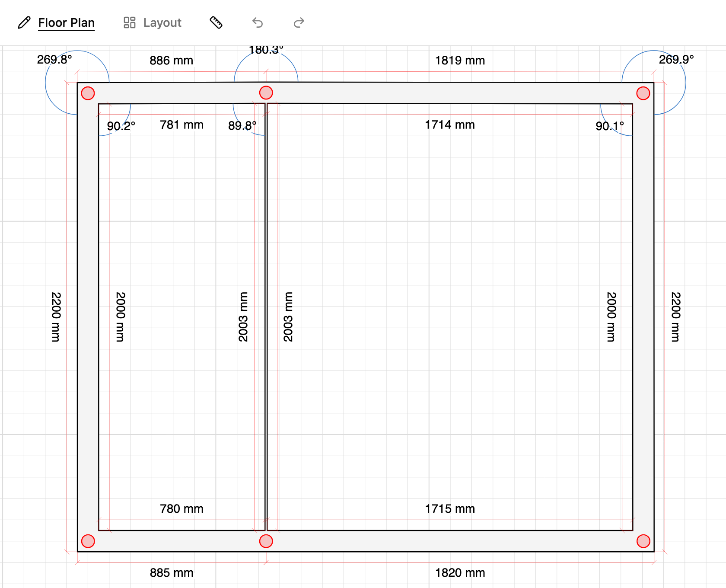Select the 1714 mm inner dimension

click(450, 125)
